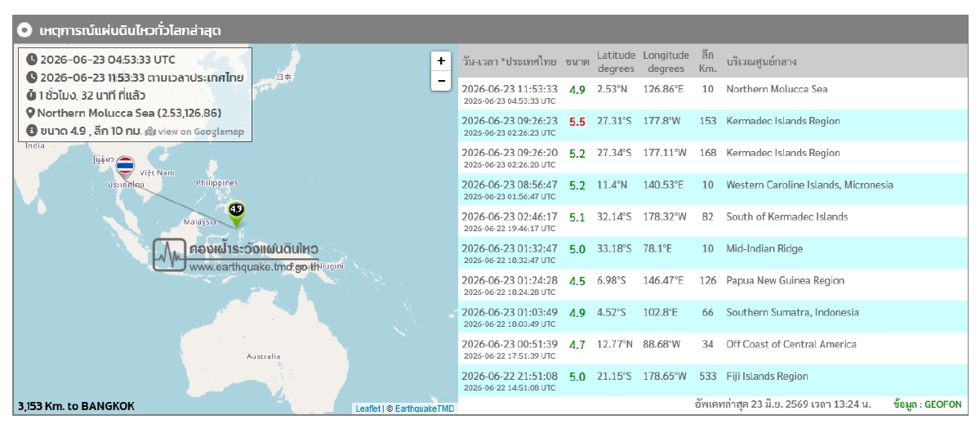
Task: Open the EarthquakeTMD attribution link
Action: tap(425, 408)
